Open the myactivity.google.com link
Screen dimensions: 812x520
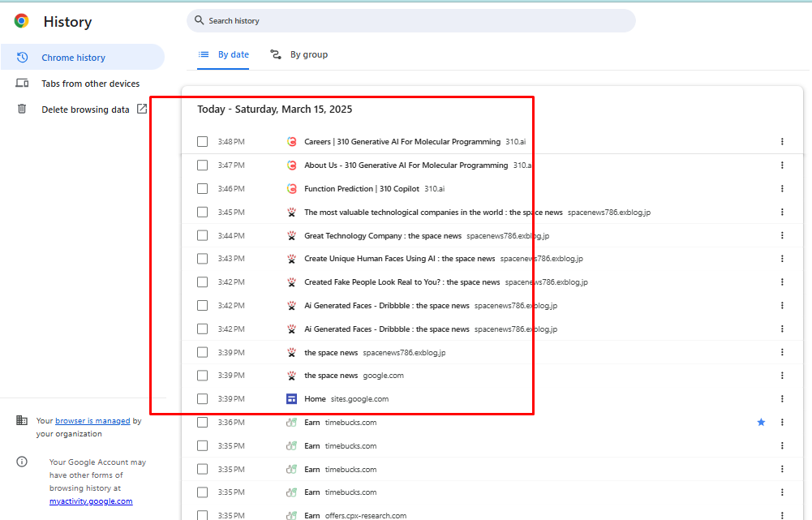(91, 501)
